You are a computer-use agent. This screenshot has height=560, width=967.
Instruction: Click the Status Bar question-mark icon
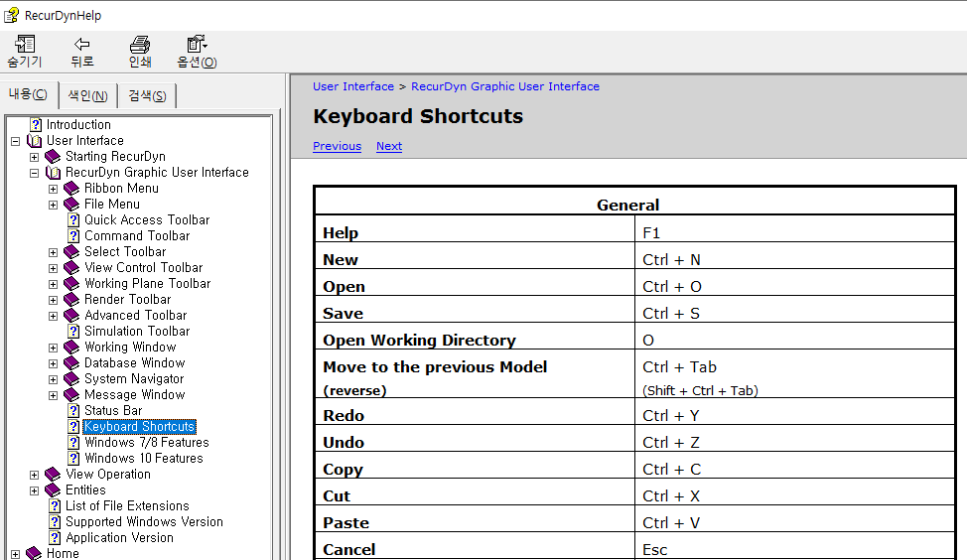pos(73,411)
